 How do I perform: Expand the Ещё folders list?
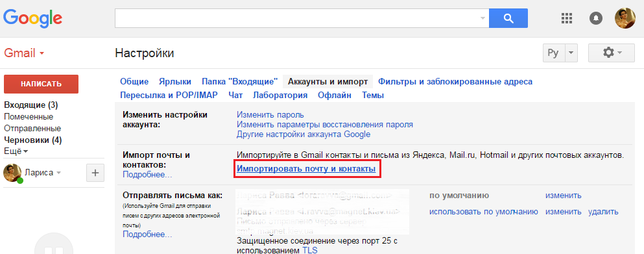tap(16, 151)
